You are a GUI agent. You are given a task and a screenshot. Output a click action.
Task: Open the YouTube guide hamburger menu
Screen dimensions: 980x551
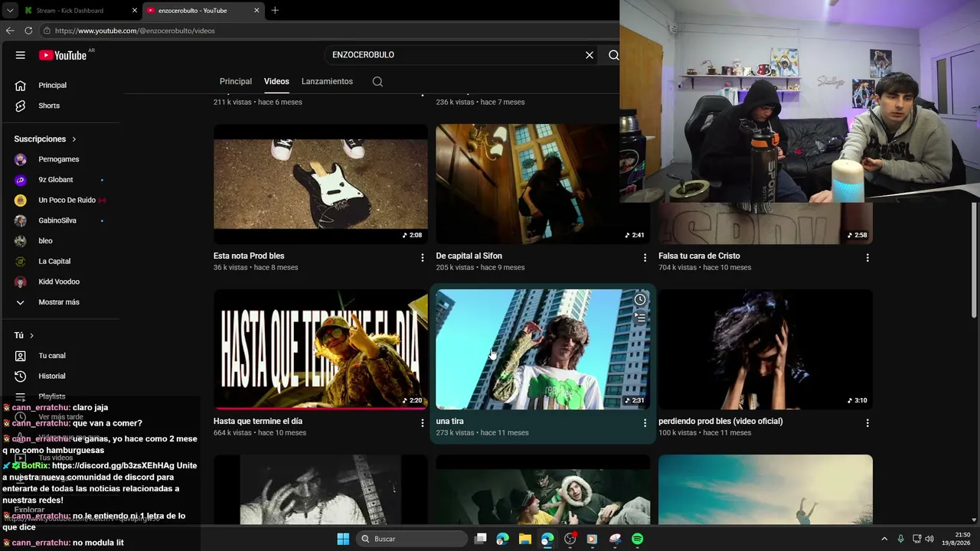(x=21, y=55)
